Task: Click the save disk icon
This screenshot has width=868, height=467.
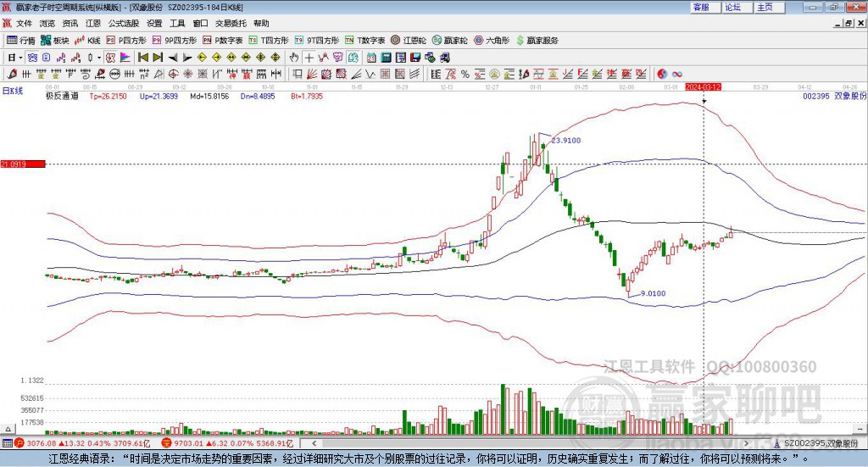Action: coord(415,58)
